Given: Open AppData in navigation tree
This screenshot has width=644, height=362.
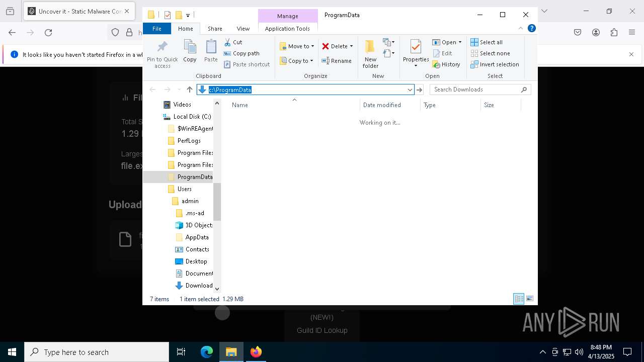Looking at the screenshot, I should 197,237.
